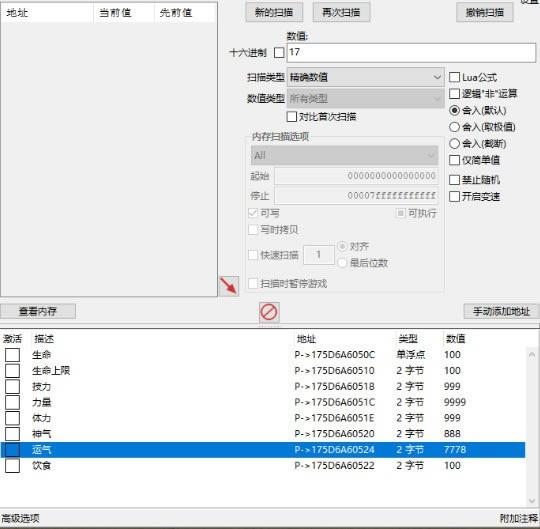This screenshot has width=540, height=529.
Task: Click the 数值 input field containing 17
Action: pos(411,53)
